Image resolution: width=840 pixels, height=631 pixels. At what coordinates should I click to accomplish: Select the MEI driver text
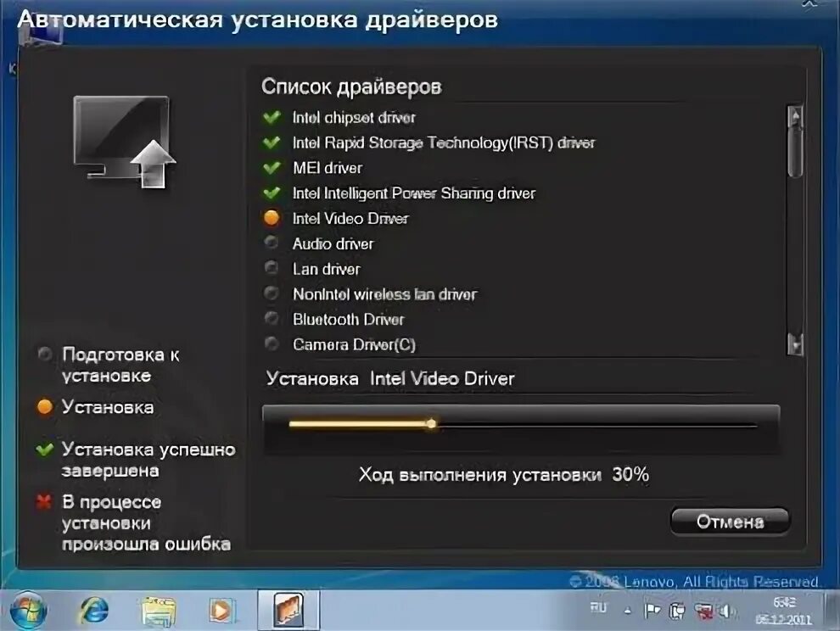(x=328, y=168)
